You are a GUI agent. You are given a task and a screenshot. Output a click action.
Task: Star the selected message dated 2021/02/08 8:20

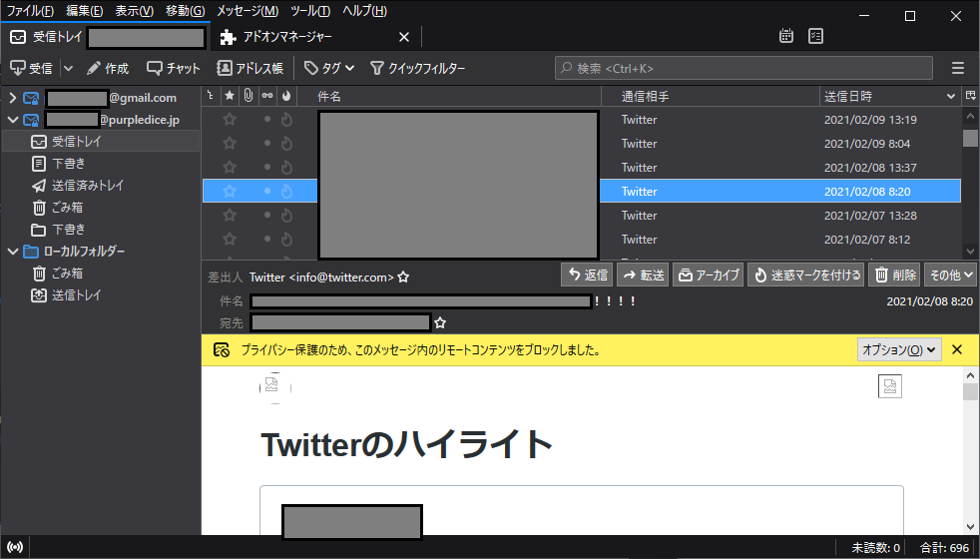(x=230, y=192)
